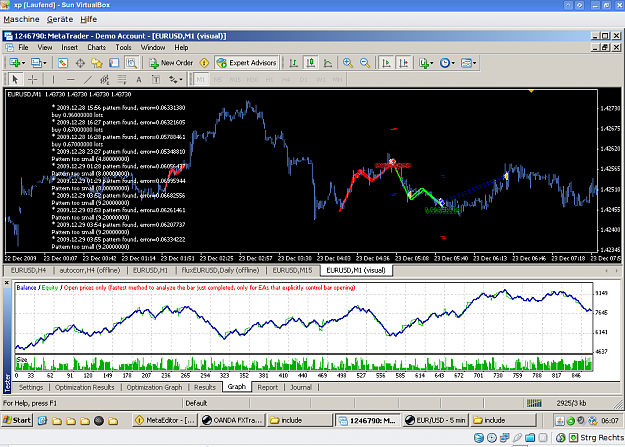Image resolution: width=625 pixels, height=447 pixels.
Task: Open the Tester Settings tab
Action: coord(31,387)
